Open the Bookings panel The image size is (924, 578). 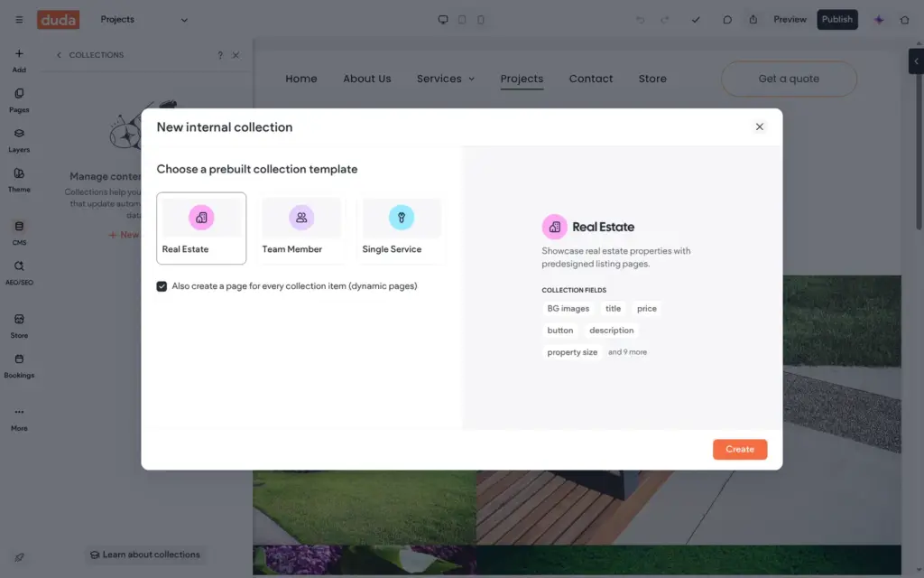point(19,366)
